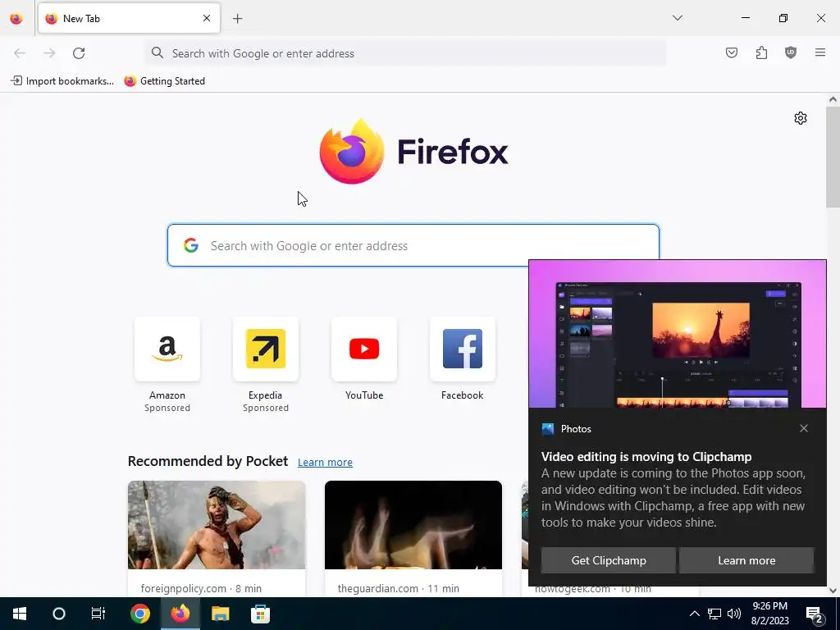Click Get Clipchamp button

pyautogui.click(x=609, y=560)
